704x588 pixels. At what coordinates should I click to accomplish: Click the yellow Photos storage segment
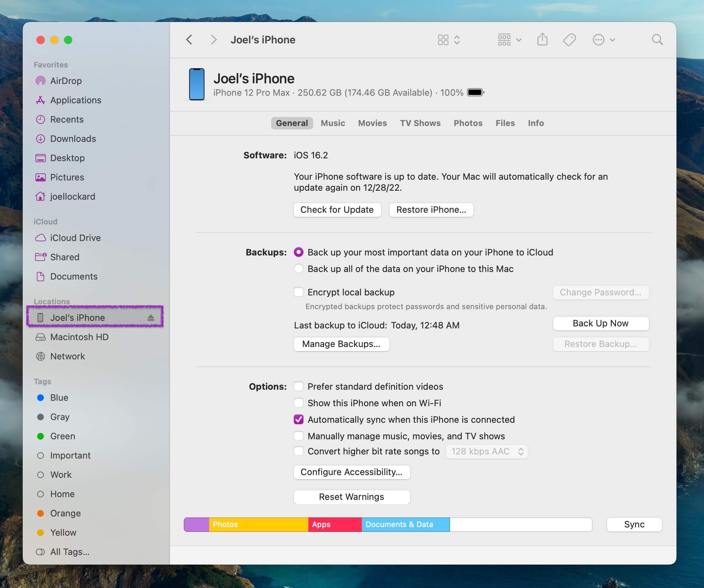(x=258, y=525)
